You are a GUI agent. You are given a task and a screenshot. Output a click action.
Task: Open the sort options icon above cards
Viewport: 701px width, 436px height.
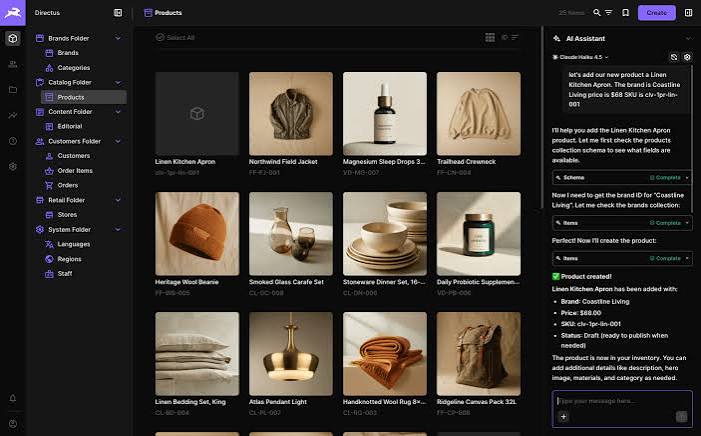pyautogui.click(x=515, y=38)
